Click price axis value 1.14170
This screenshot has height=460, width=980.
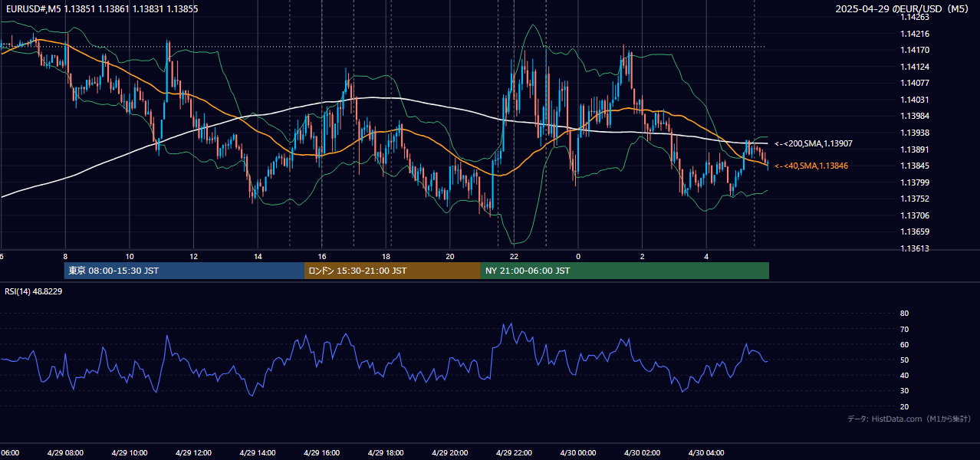pos(914,51)
